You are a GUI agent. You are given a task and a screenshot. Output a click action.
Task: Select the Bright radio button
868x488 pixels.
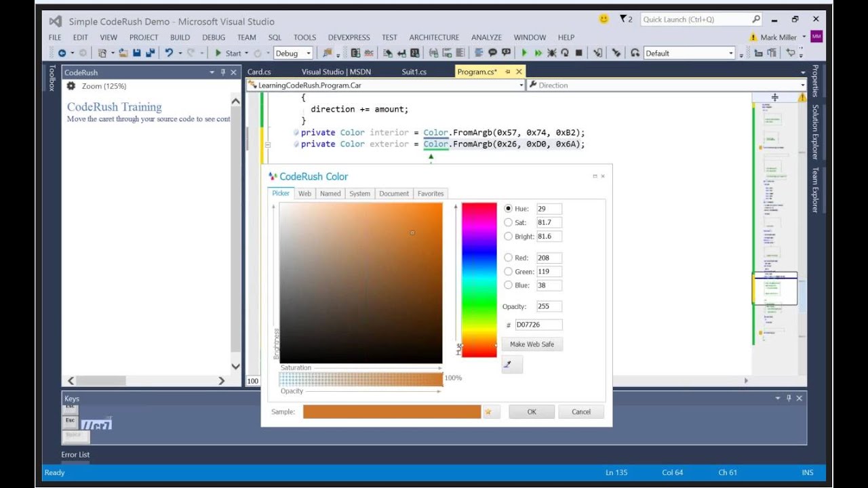(x=509, y=237)
